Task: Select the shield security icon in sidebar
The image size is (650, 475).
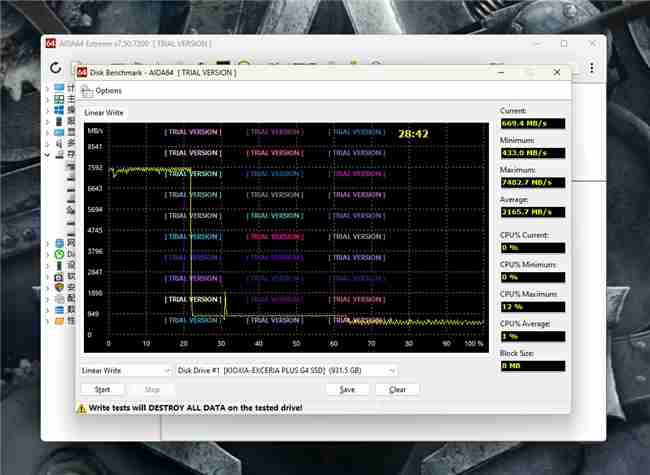Action: pyautogui.click(x=58, y=287)
